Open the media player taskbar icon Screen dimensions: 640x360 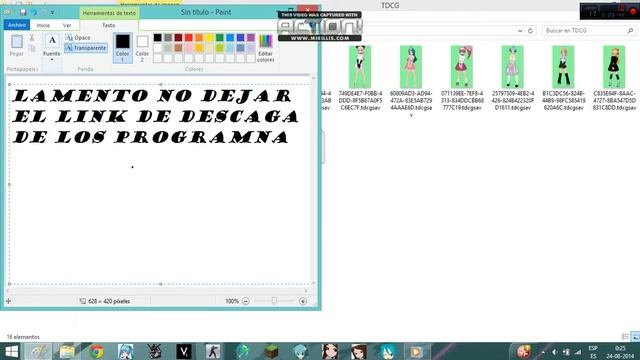point(416,351)
